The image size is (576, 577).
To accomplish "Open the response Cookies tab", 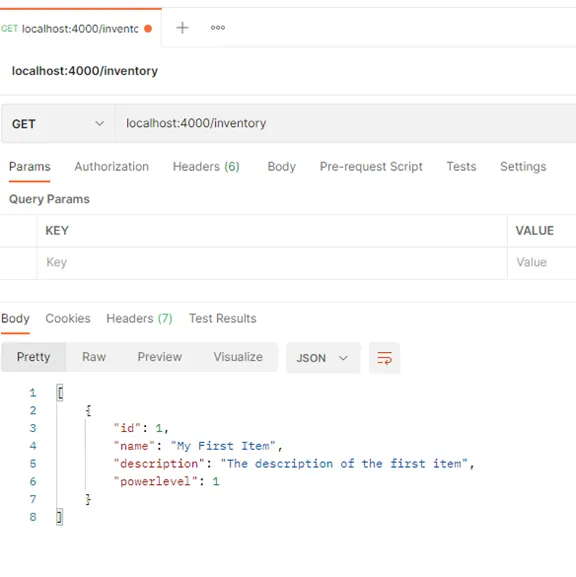I will coord(68,318).
